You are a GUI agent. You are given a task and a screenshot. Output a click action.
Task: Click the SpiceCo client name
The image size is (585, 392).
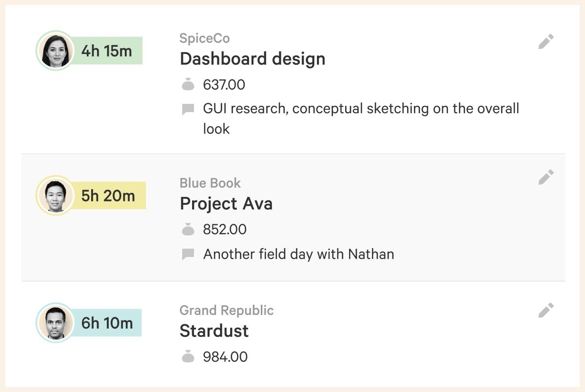point(204,38)
